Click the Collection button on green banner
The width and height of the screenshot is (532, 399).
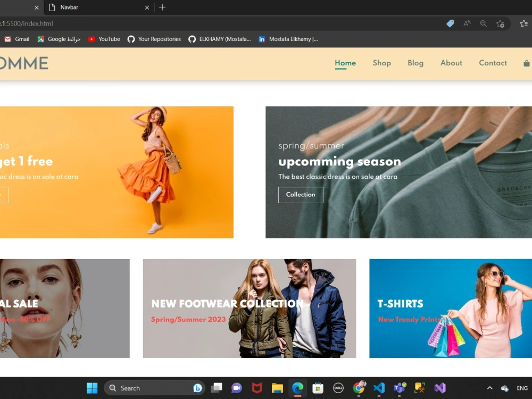coord(301,195)
